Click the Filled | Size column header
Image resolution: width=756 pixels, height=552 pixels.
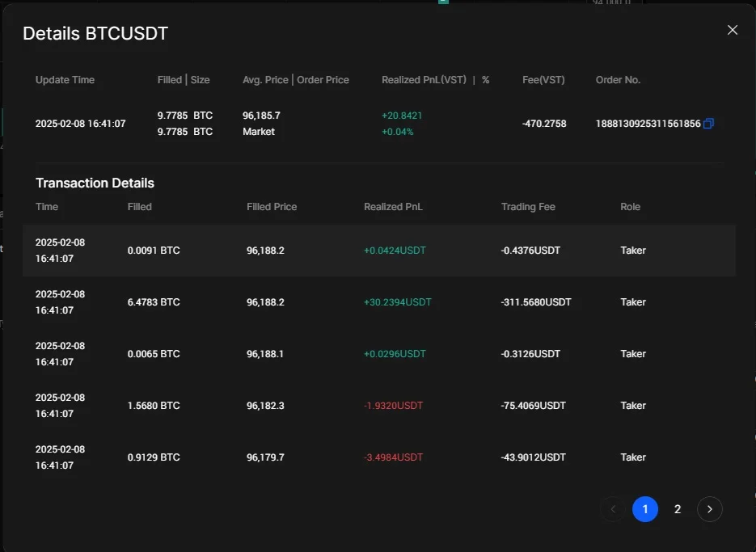[x=184, y=80]
